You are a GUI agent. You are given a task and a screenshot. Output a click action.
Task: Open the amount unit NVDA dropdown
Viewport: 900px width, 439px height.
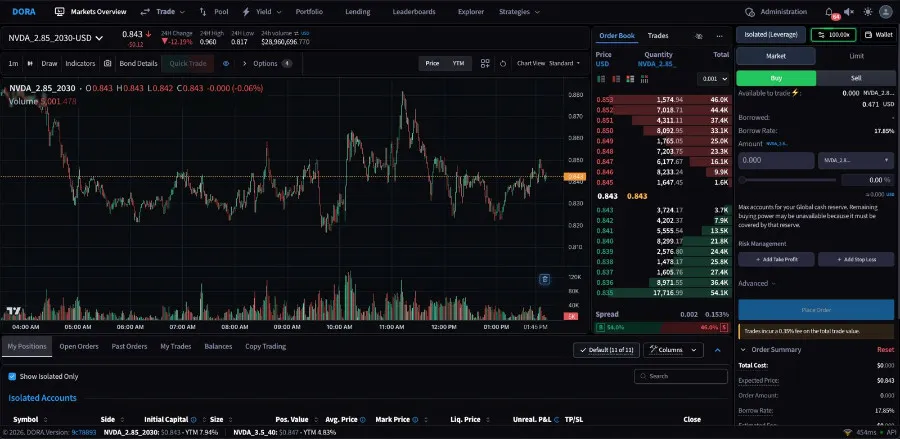click(856, 160)
